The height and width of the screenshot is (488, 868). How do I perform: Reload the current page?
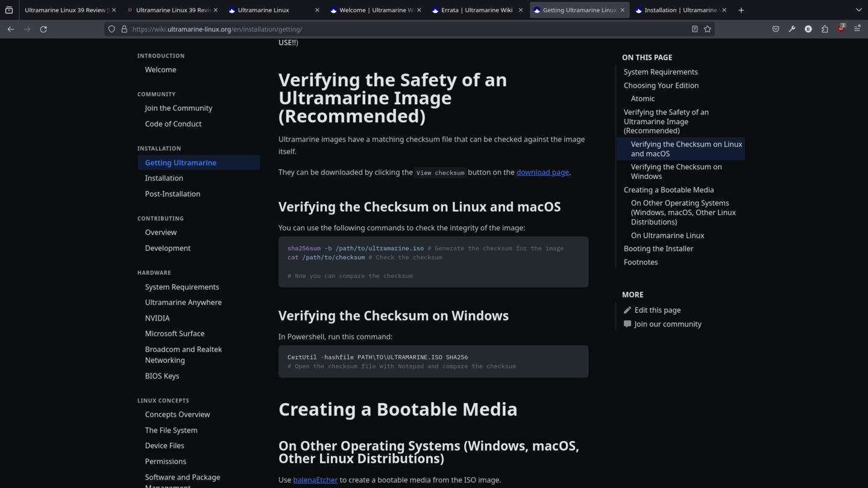point(43,29)
